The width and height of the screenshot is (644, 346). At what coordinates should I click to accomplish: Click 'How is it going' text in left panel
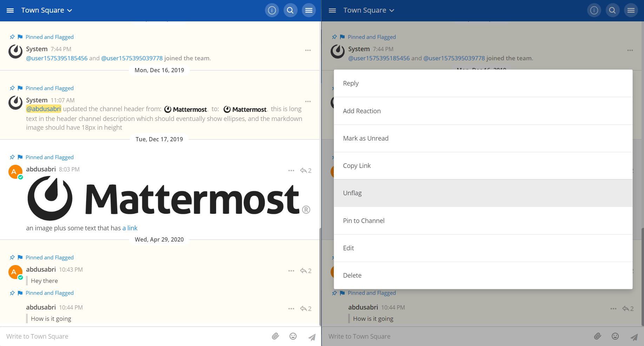pyautogui.click(x=51, y=319)
